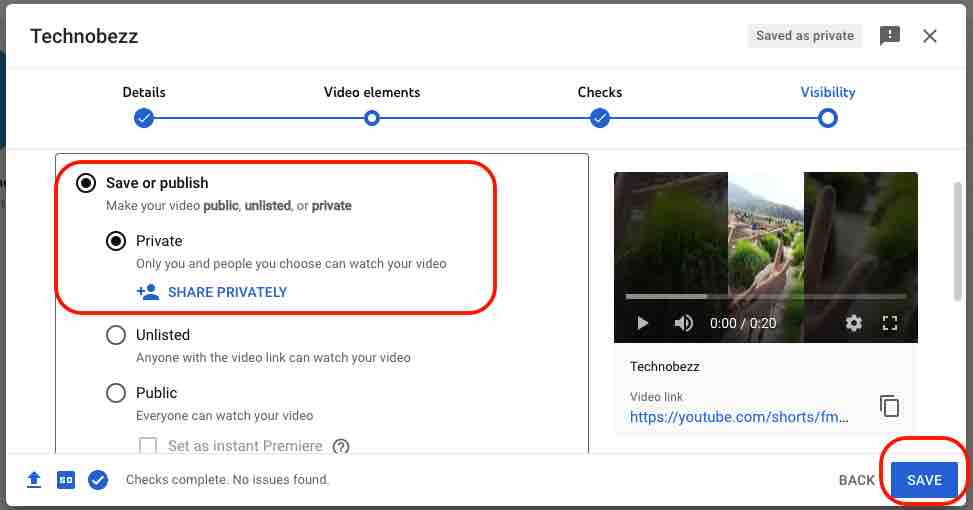
Task: Open the youtube.com/shorts video link
Action: tap(739, 417)
